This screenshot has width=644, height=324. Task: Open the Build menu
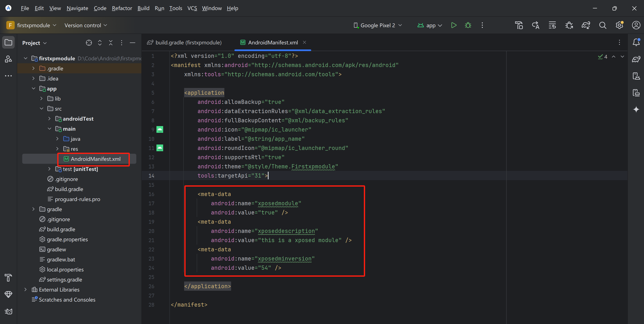(x=143, y=8)
